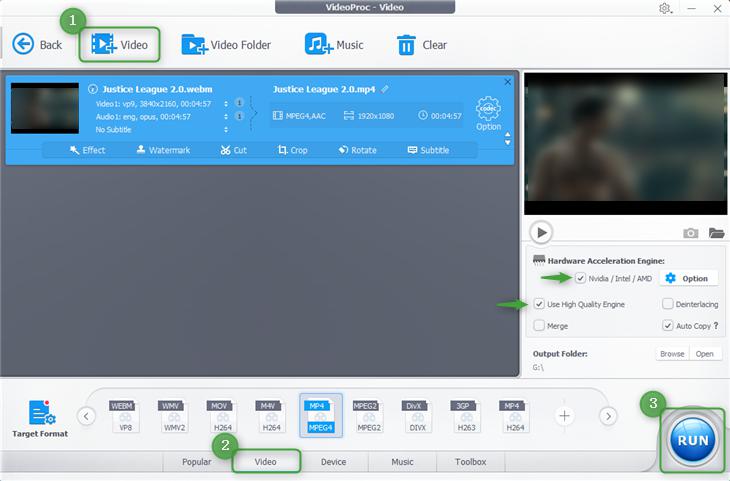Enable Deinterlacing

coord(668,304)
